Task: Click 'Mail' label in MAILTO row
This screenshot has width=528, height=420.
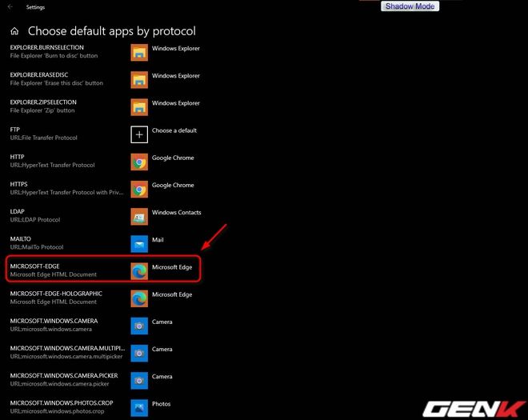Action: tap(158, 240)
